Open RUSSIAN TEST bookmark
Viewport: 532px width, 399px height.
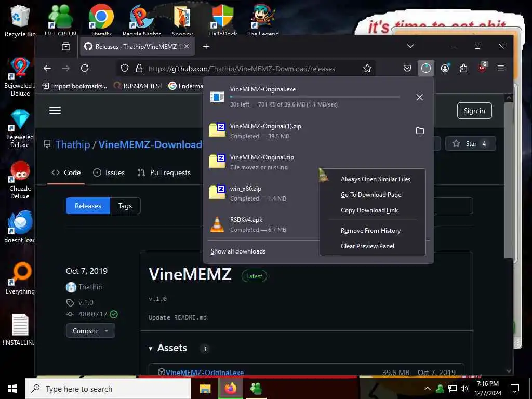pos(138,86)
